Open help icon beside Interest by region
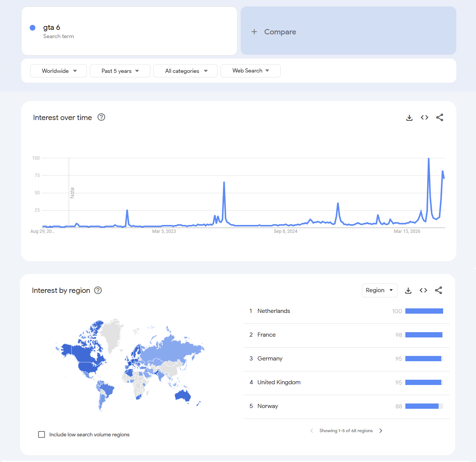Image resolution: width=476 pixels, height=462 pixels. point(98,290)
